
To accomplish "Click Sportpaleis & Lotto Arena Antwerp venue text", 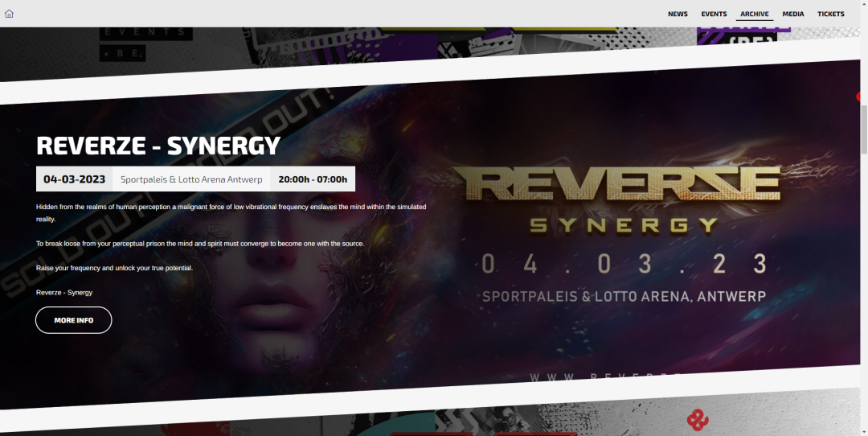I will [191, 179].
